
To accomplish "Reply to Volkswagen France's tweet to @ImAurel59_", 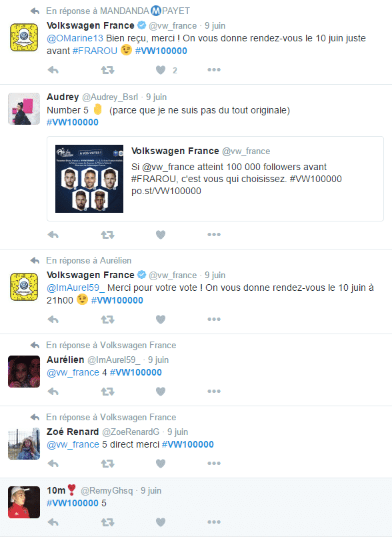I will tap(53, 320).
